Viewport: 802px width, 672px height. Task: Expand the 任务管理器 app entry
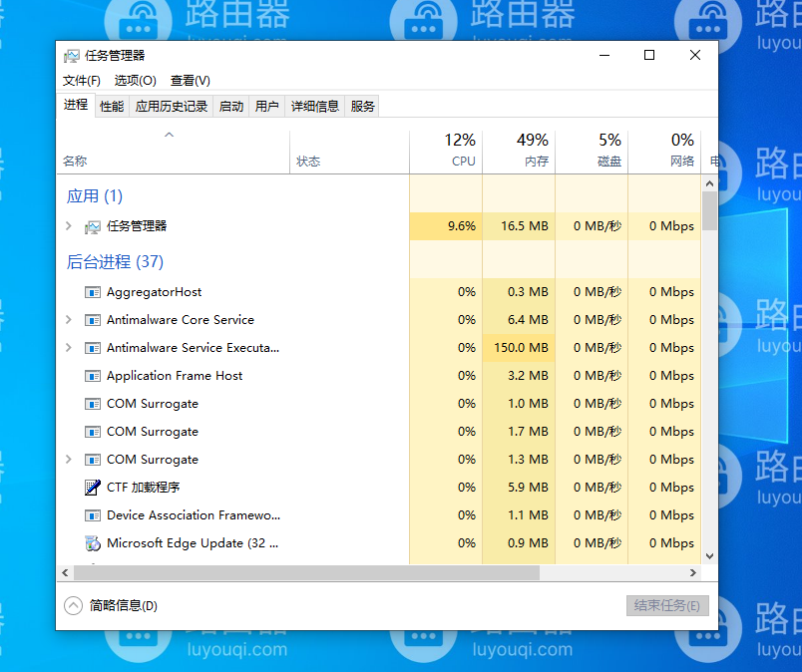[69, 226]
